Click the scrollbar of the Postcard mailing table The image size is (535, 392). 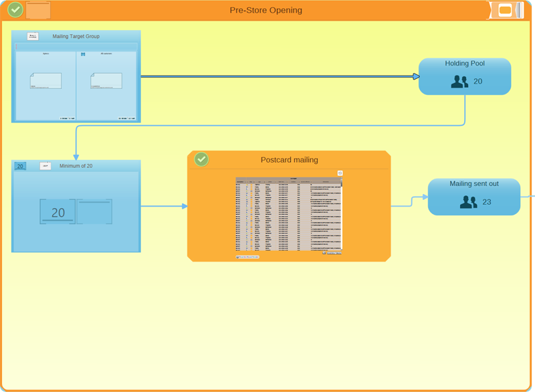[341, 214]
